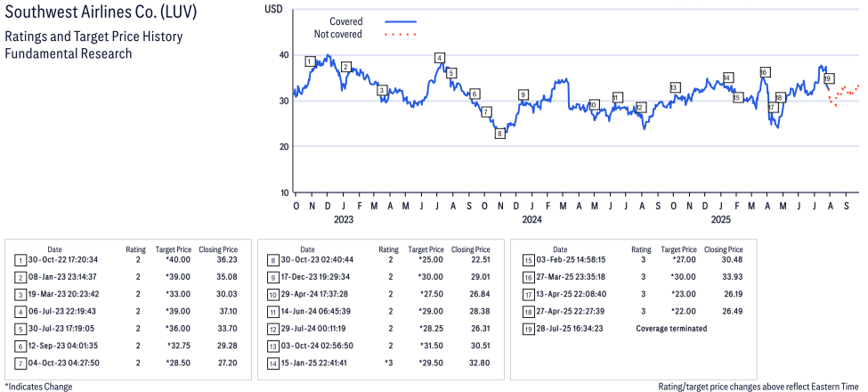
Task: Select the 22.51 closing price
Action: click(479, 259)
